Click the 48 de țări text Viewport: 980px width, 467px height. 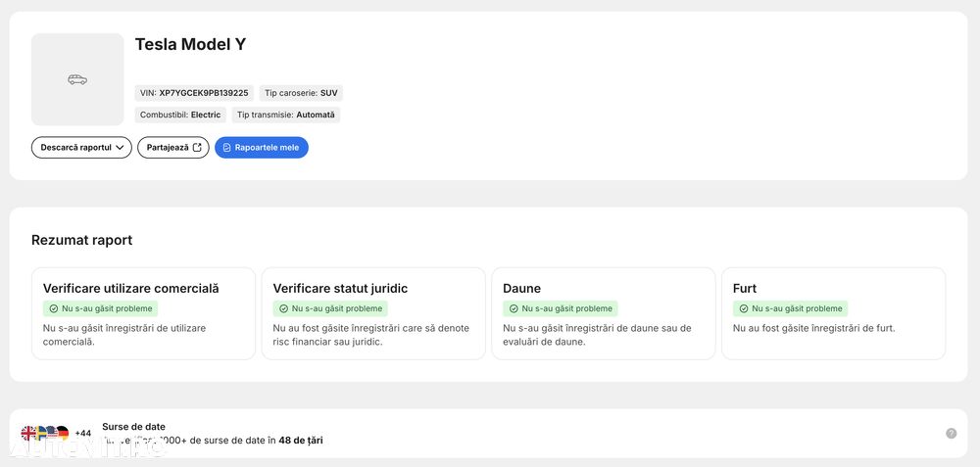point(301,441)
